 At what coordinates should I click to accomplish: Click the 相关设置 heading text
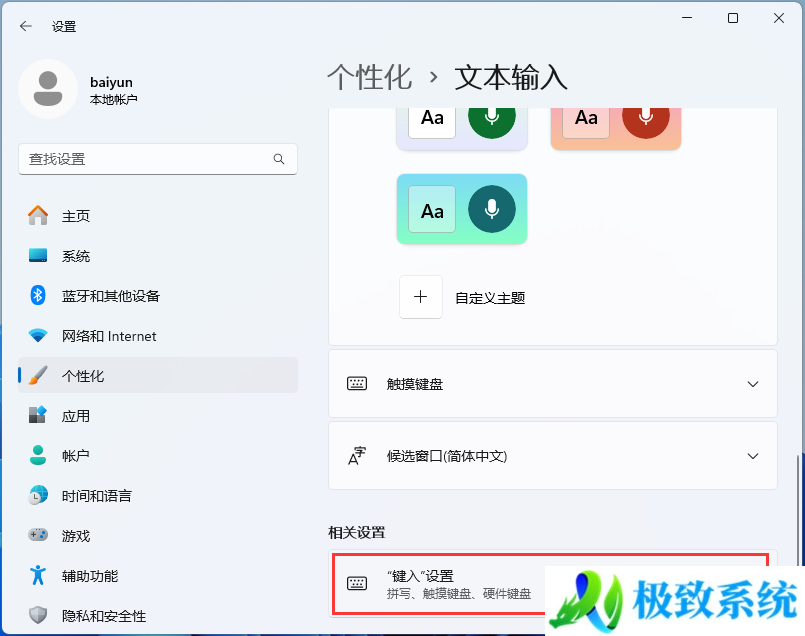357,533
